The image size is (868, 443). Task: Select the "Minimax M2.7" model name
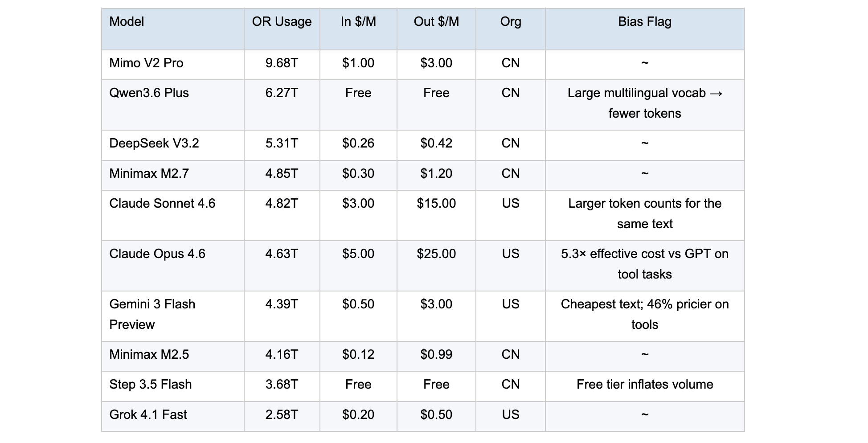[149, 173]
